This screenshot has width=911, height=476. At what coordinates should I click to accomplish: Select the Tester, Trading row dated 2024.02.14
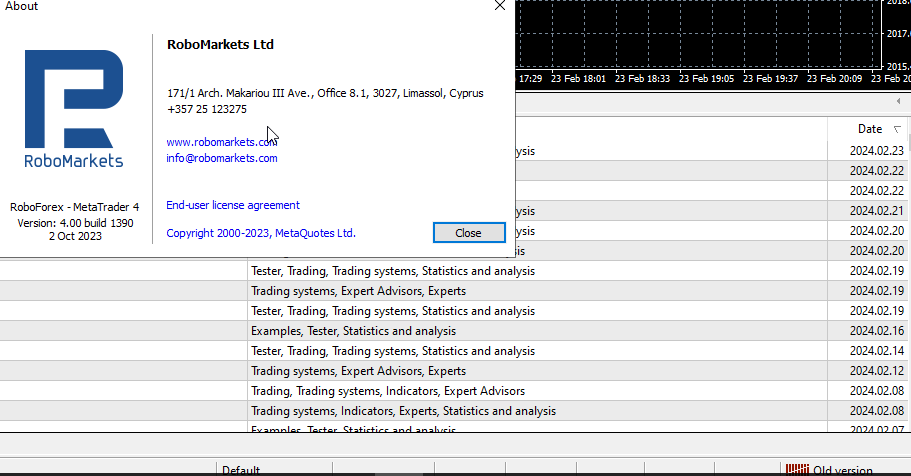pyautogui.click(x=454, y=351)
